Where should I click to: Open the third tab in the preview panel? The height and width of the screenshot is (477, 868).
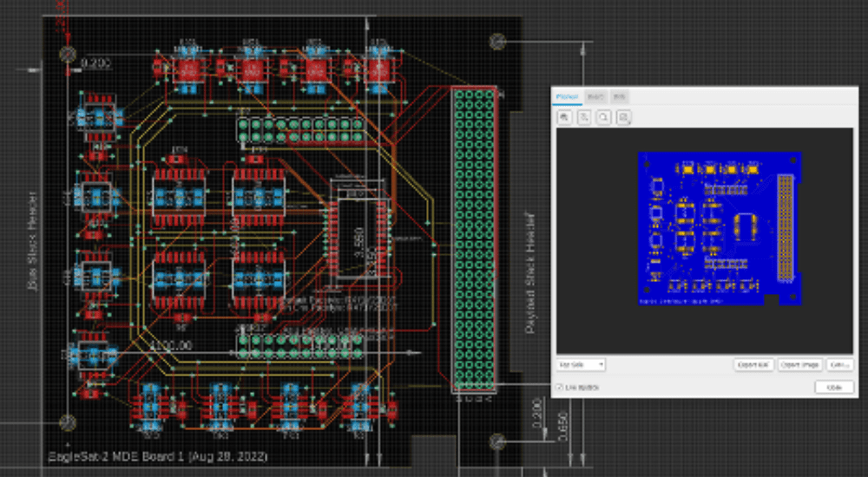pos(618,96)
